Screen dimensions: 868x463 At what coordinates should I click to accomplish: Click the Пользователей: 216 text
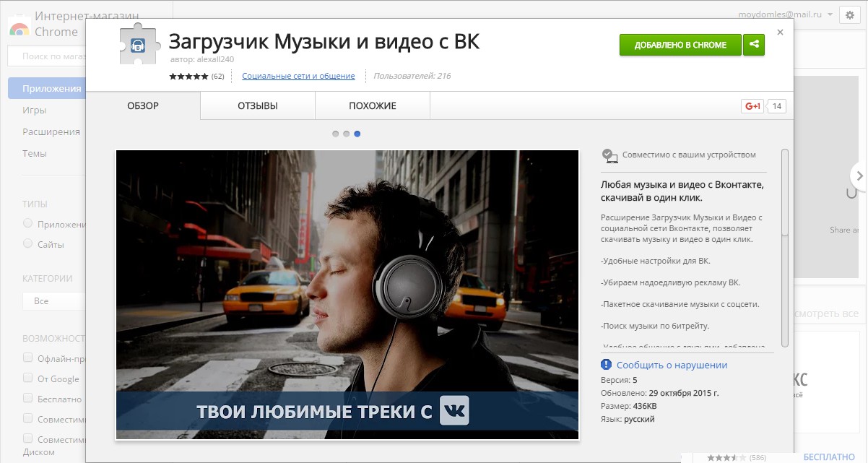(x=412, y=76)
